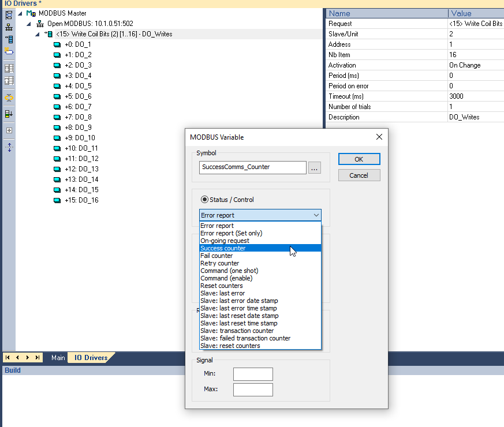Switch to the Main tab
The image size is (504, 427).
58,358
